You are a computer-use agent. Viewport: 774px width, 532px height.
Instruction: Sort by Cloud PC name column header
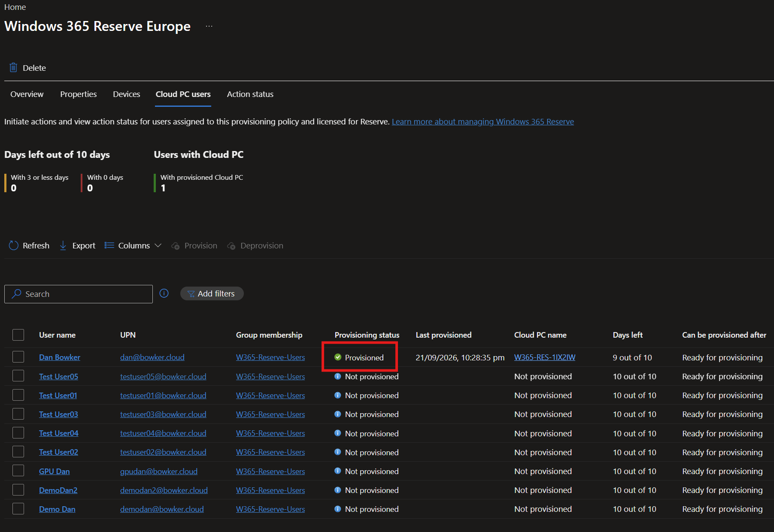(x=540, y=335)
